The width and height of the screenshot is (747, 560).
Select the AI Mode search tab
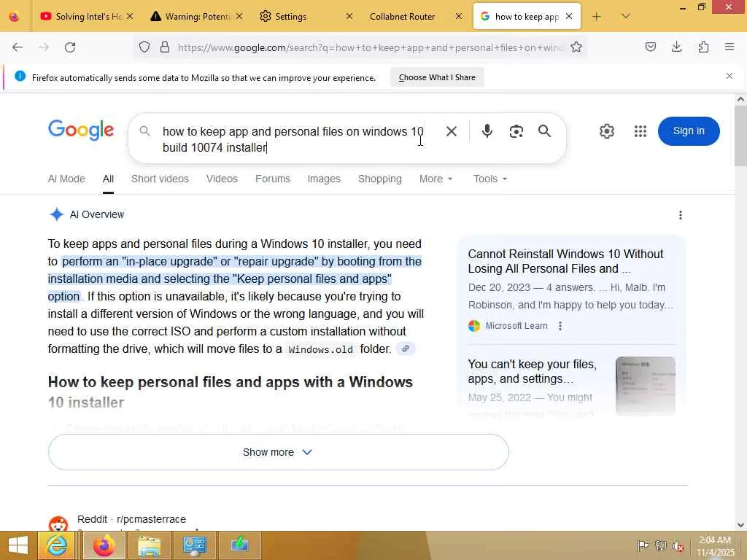coord(66,179)
